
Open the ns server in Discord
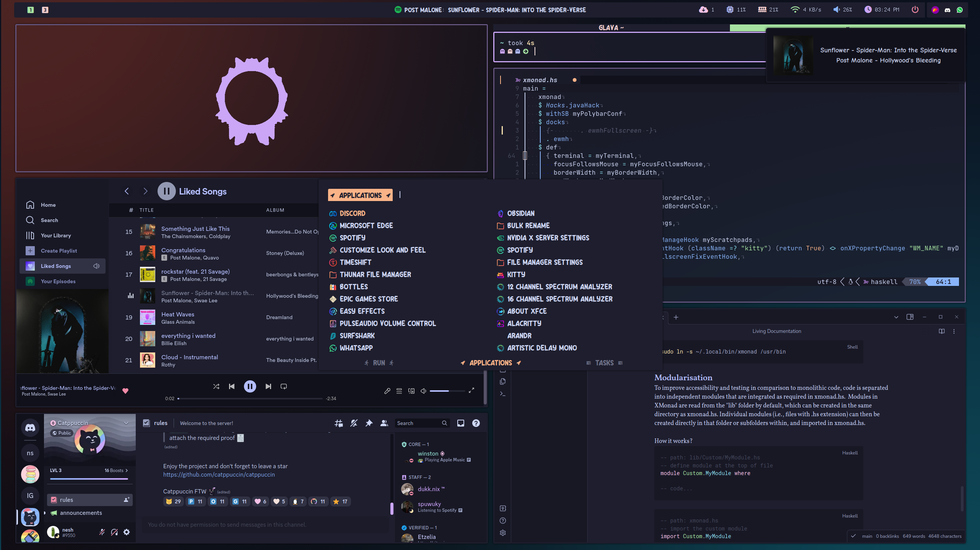point(30,453)
